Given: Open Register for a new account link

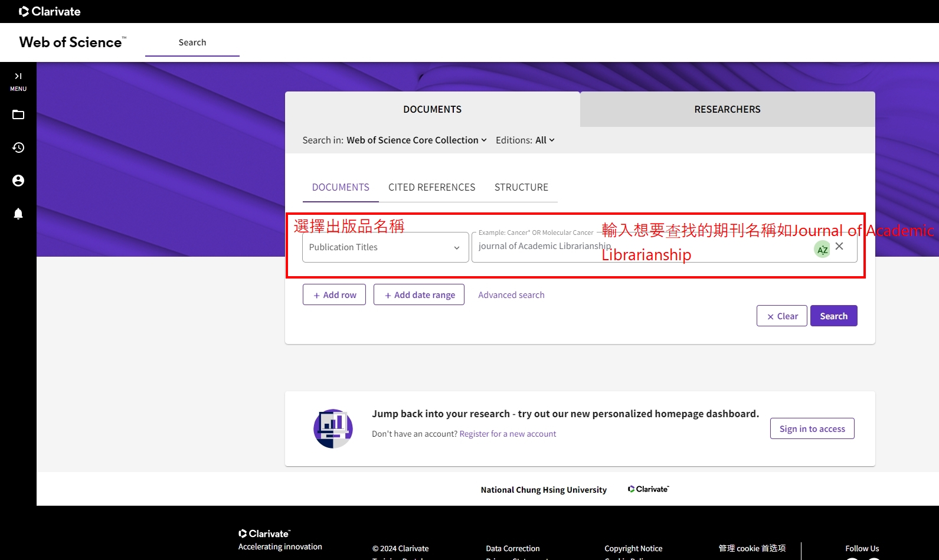Looking at the screenshot, I should (508, 434).
